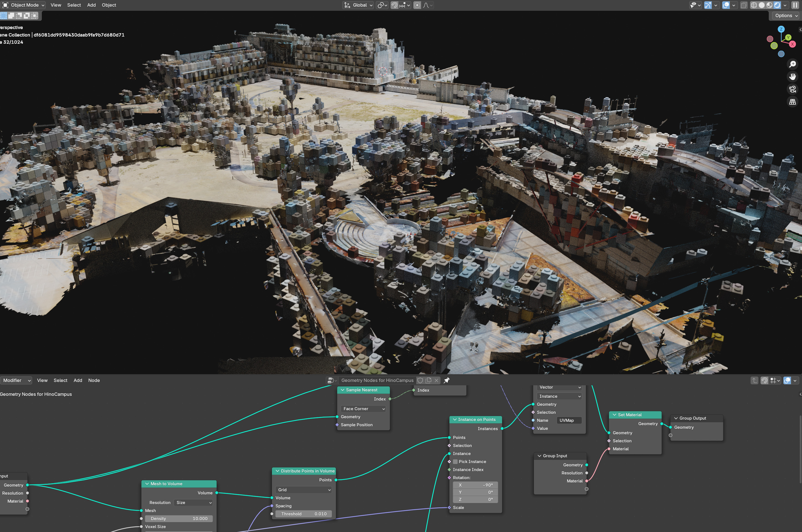Click the pause render button
The image size is (802, 532).
tap(795, 5)
